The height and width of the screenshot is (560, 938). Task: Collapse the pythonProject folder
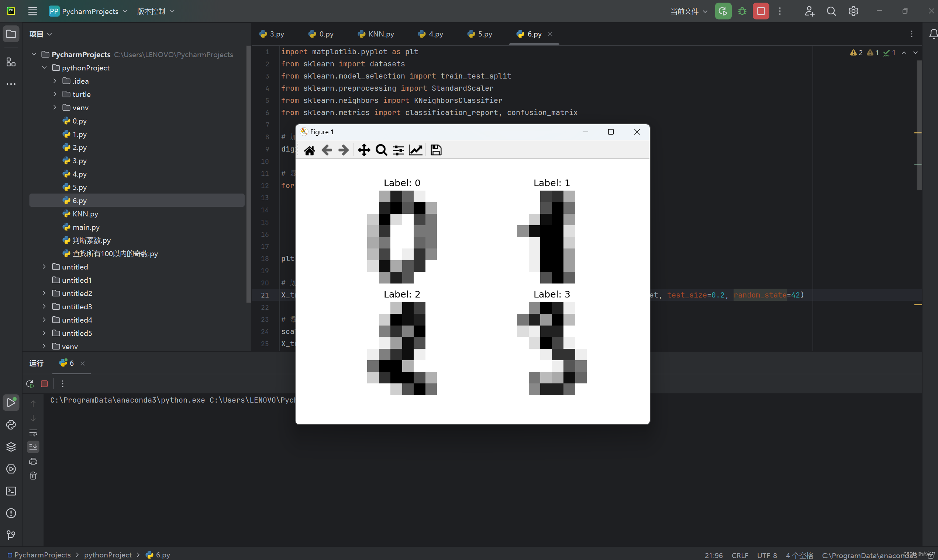tap(44, 67)
